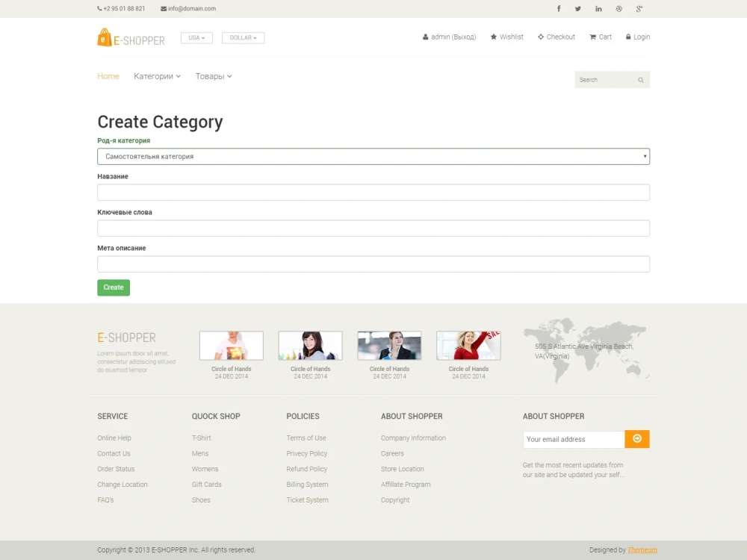Open the Самостоятельня категория select box
747x560 pixels.
tap(373, 156)
